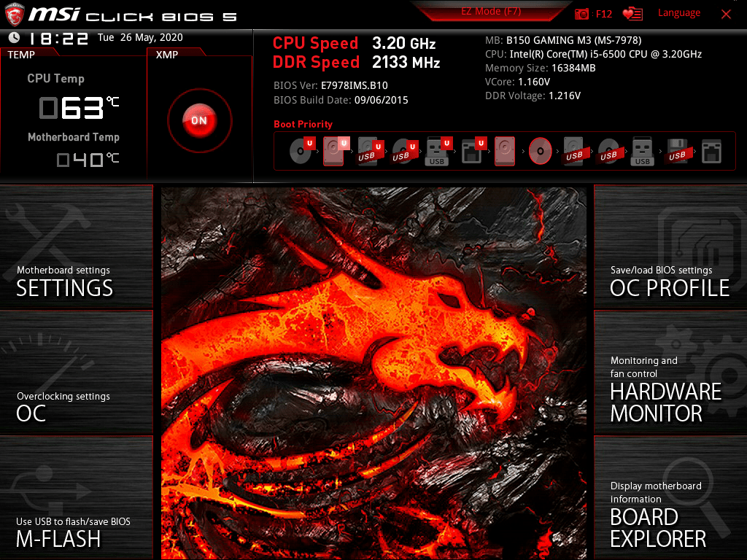Select the TEMP tab
This screenshot has width=747, height=560.
21,55
